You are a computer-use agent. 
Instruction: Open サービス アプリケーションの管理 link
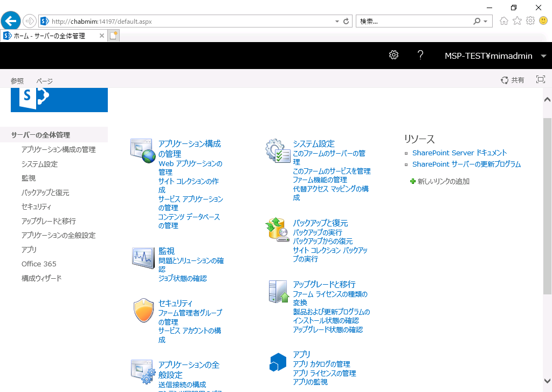click(x=190, y=203)
